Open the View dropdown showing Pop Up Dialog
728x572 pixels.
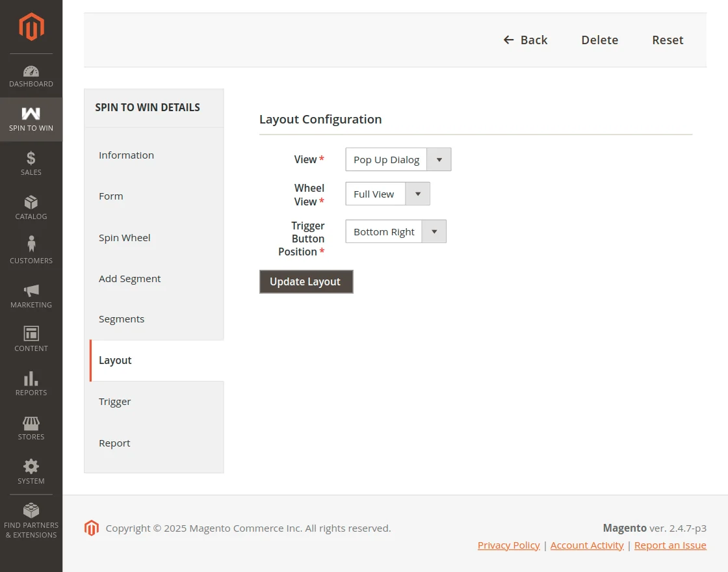398,159
